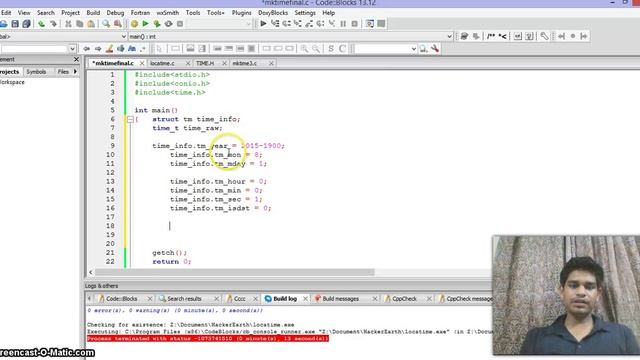
Task: Toggle the Aa match case option
Action: (x=132, y=49)
